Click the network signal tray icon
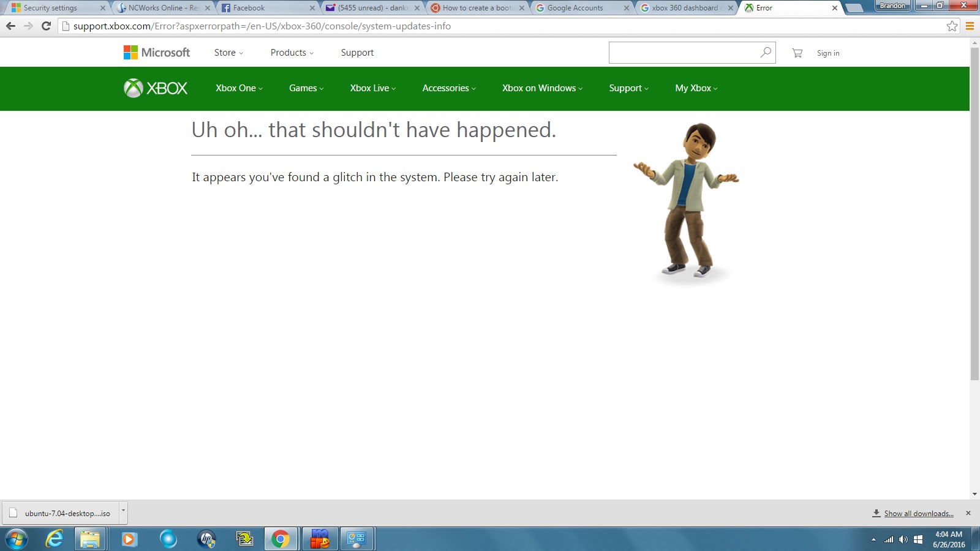The height and width of the screenshot is (551, 980). (x=889, y=539)
